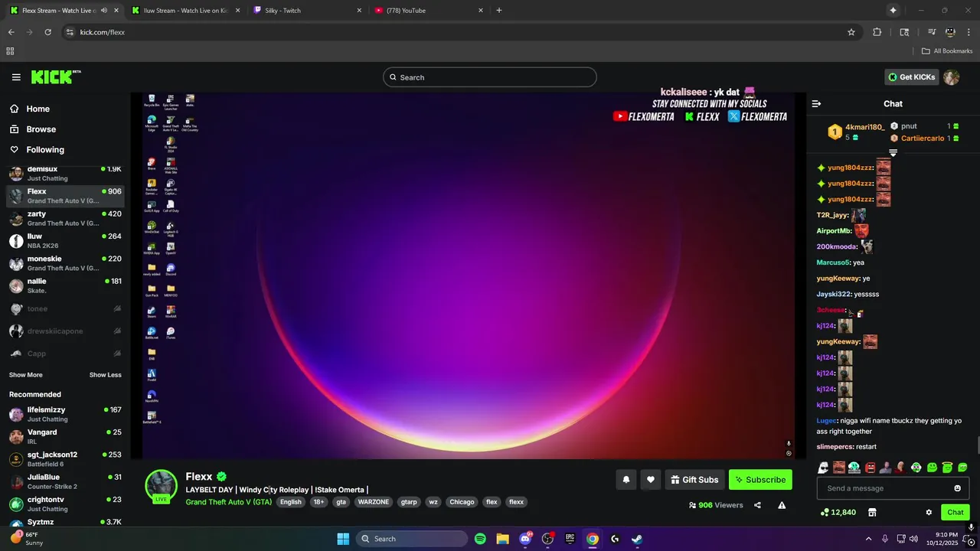This screenshot has height=551, width=980.
Task: Open nallie channel in the sidebar
Action: 65,285
